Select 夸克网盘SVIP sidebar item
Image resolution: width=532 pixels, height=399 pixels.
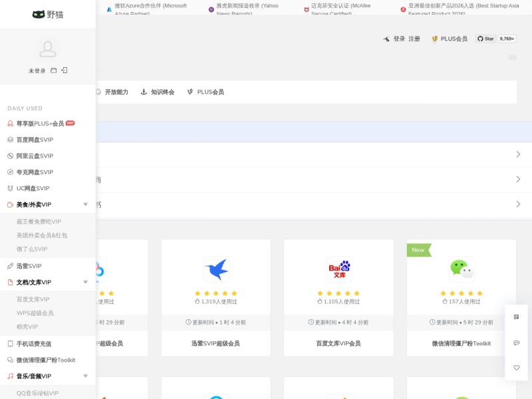click(x=35, y=172)
